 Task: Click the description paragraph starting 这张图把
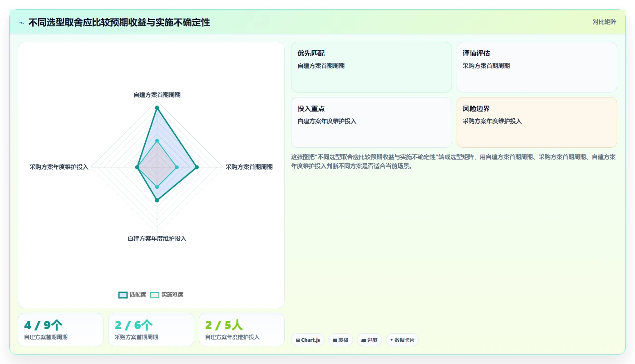pos(453,161)
